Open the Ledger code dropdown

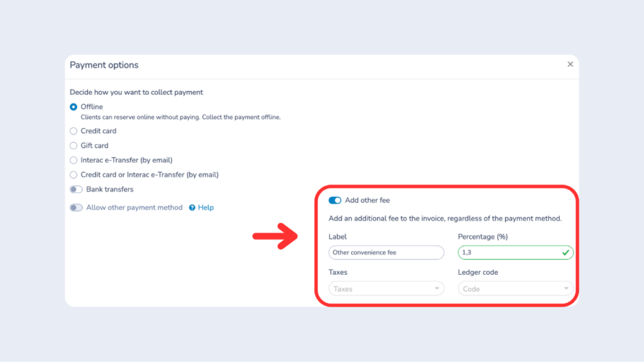(x=515, y=288)
